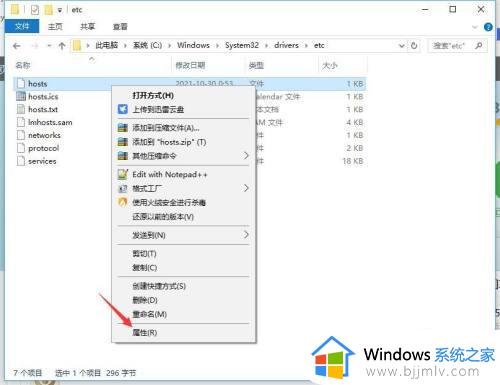This screenshot has height=385, width=500.
Task: Select System32 in the address path
Action: point(242,45)
